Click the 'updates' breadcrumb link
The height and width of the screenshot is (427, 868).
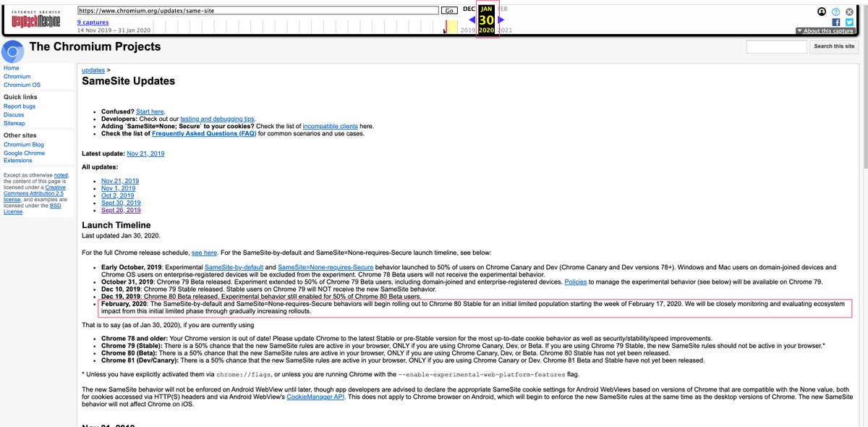coord(93,70)
